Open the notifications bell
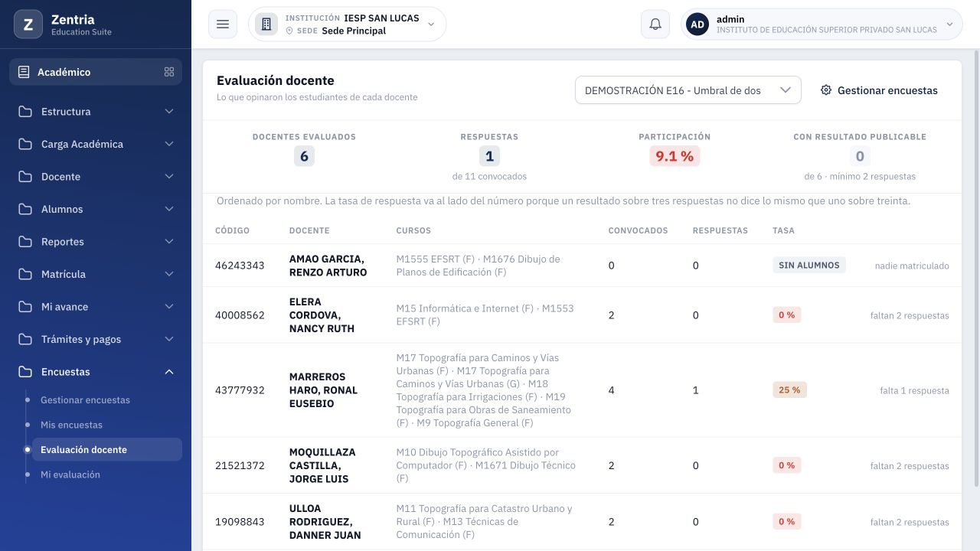Screen dimensions: 980x551 tap(655, 24)
